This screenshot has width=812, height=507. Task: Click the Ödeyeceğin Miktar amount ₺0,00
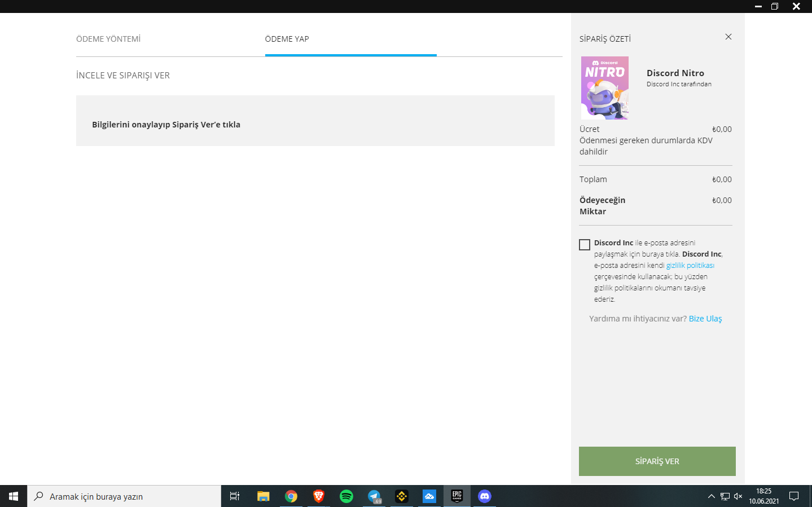[722, 200]
